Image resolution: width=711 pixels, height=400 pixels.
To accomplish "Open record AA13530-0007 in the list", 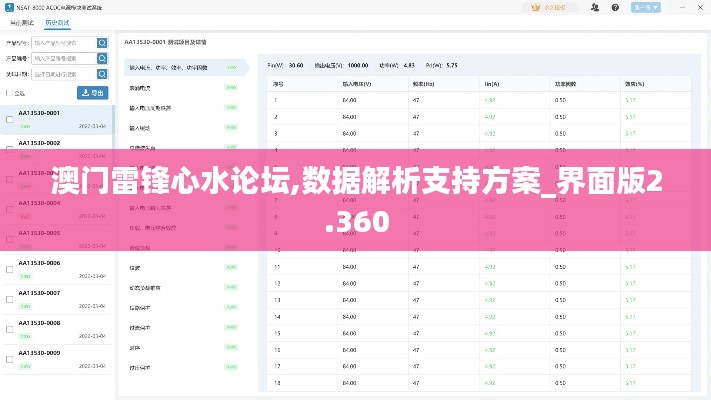I will (56, 299).
